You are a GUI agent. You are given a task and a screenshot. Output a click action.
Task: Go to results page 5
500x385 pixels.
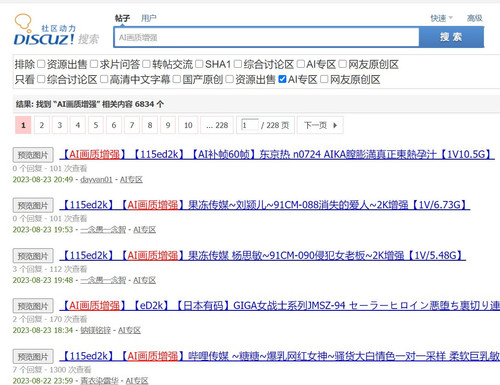[x=96, y=125]
